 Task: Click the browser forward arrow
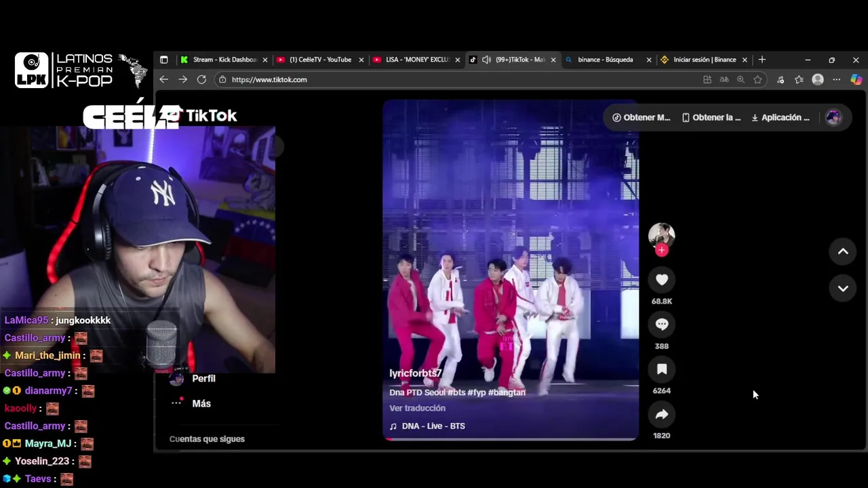(182, 79)
